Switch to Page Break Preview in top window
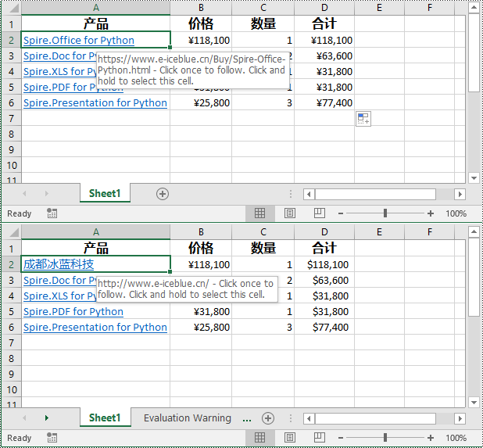The width and height of the screenshot is (483, 448). (319, 213)
